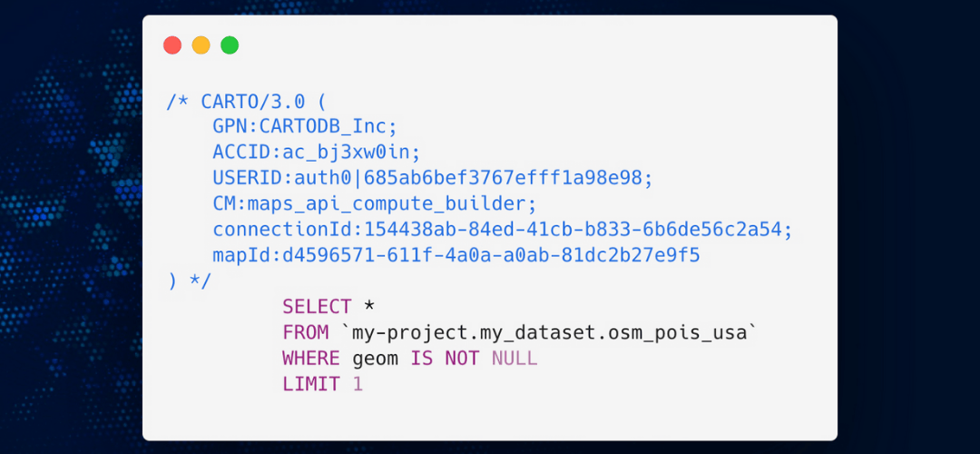Click the connectionId value line

coord(503,230)
